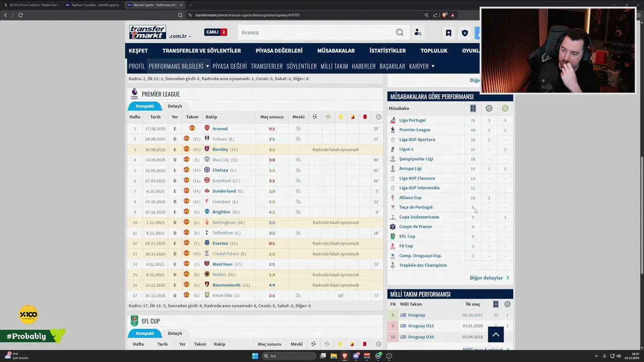644x362 pixels.
Task: Open a new browser tab
Action: pyautogui.click(x=190, y=5)
